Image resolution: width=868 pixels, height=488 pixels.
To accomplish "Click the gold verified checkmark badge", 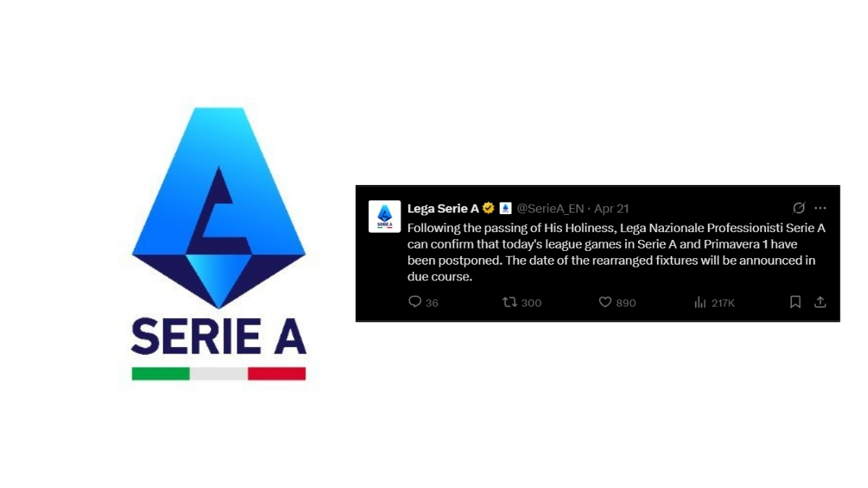I will 488,208.
